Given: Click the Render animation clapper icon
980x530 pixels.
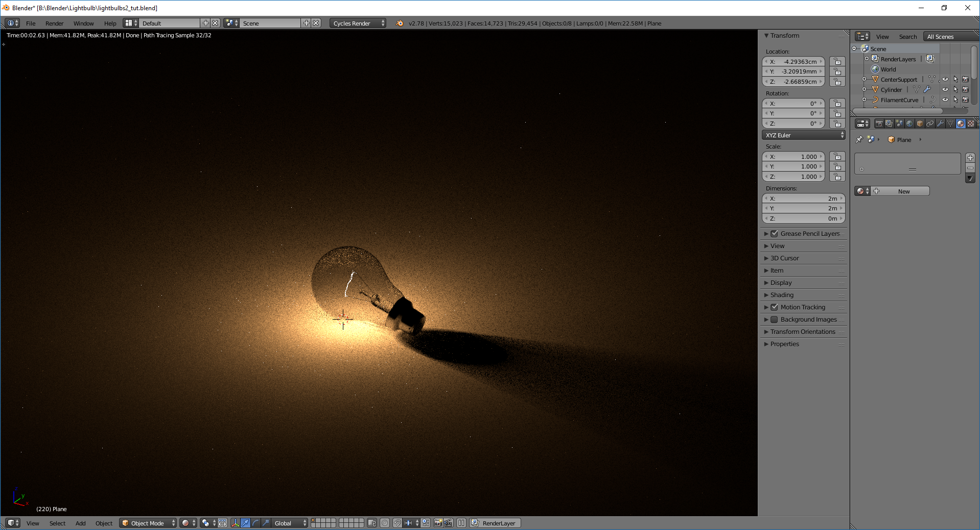Looking at the screenshot, I should click(448, 523).
